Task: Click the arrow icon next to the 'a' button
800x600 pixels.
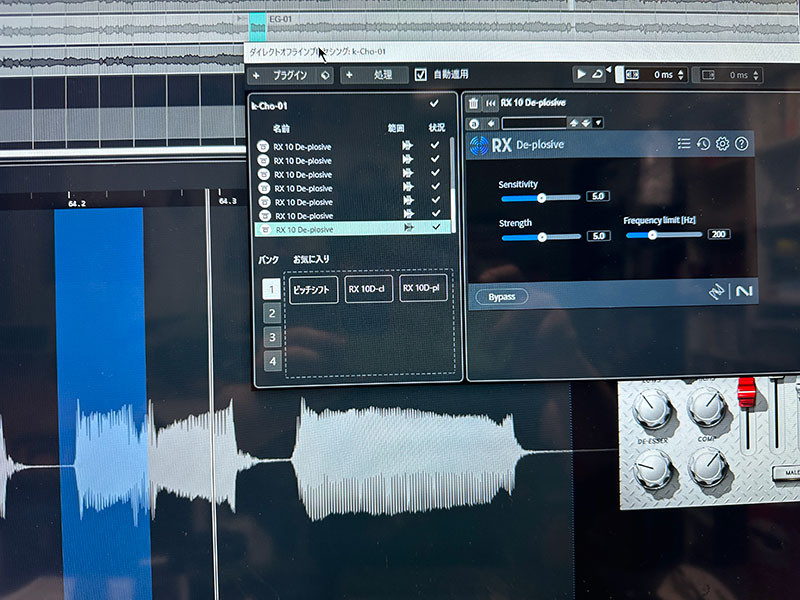Action: click(491, 123)
